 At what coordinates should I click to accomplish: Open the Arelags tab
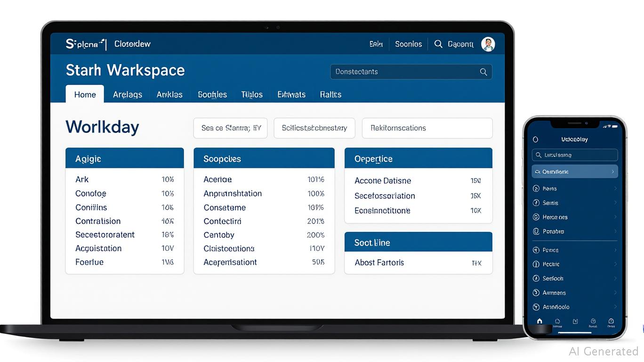click(x=128, y=94)
